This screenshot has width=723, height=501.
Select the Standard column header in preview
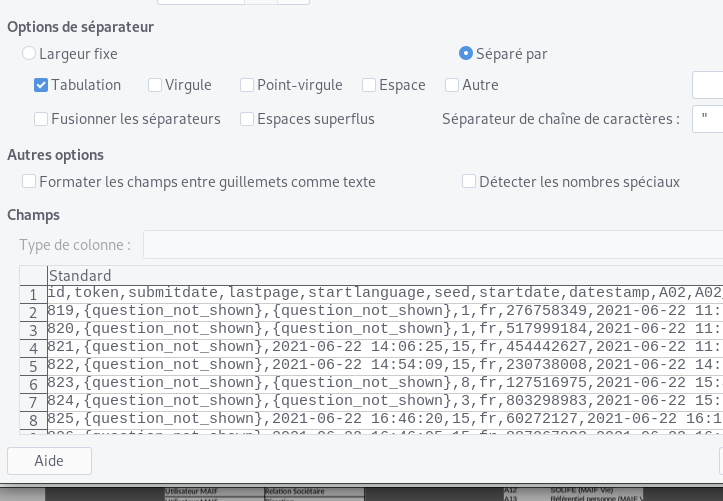pyautogui.click(x=80, y=276)
